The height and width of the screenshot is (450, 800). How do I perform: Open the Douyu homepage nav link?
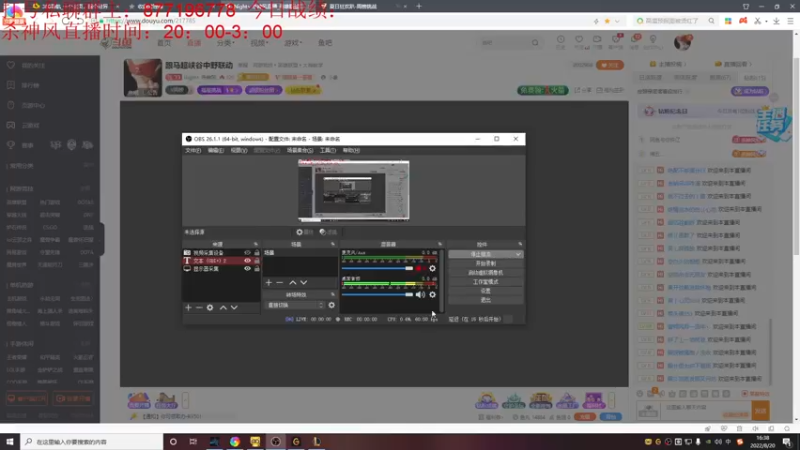(x=164, y=43)
